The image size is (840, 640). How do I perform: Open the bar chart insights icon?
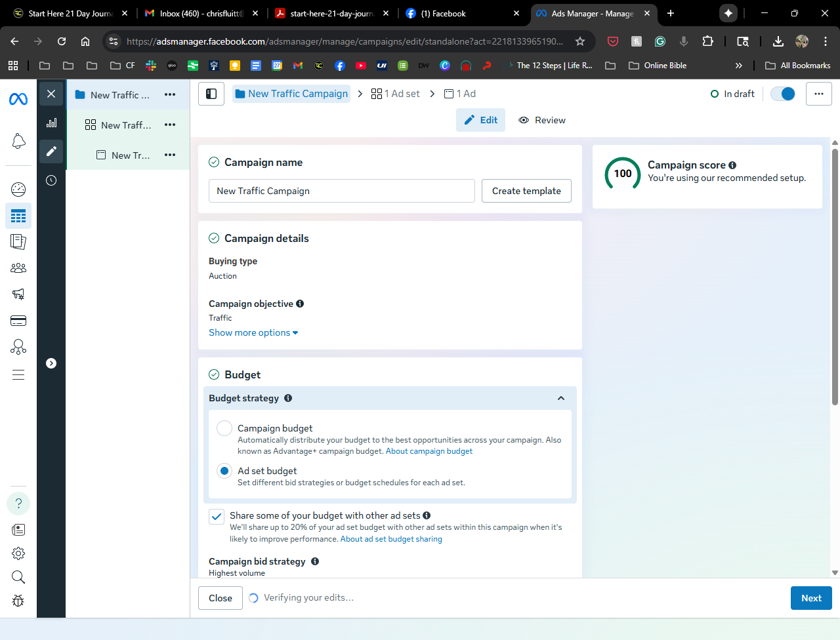coord(51,123)
